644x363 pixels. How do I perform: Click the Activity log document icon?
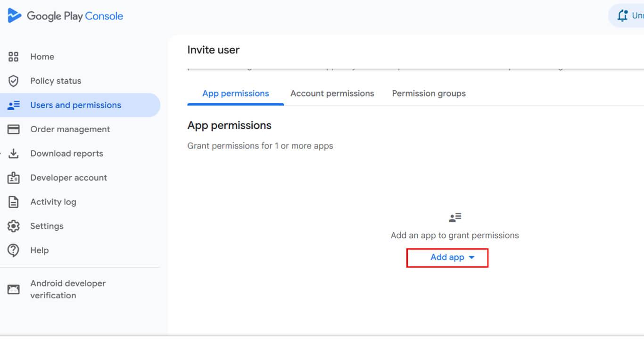point(14,202)
